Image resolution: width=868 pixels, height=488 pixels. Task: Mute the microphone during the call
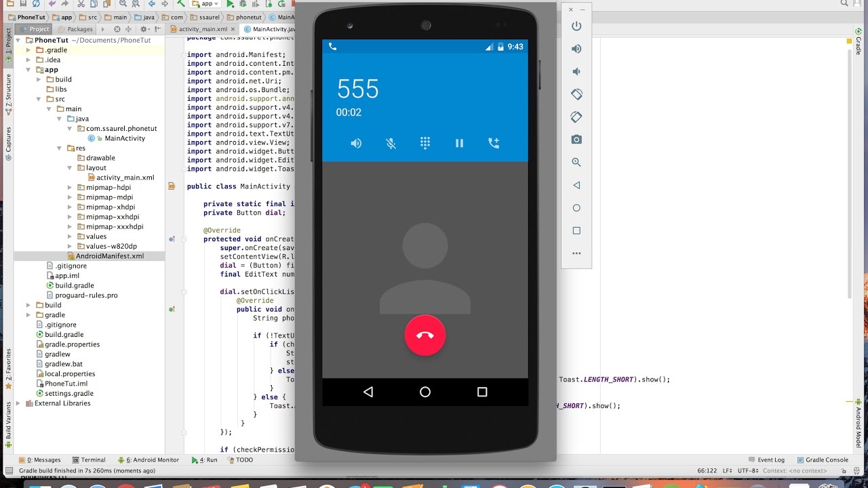391,144
